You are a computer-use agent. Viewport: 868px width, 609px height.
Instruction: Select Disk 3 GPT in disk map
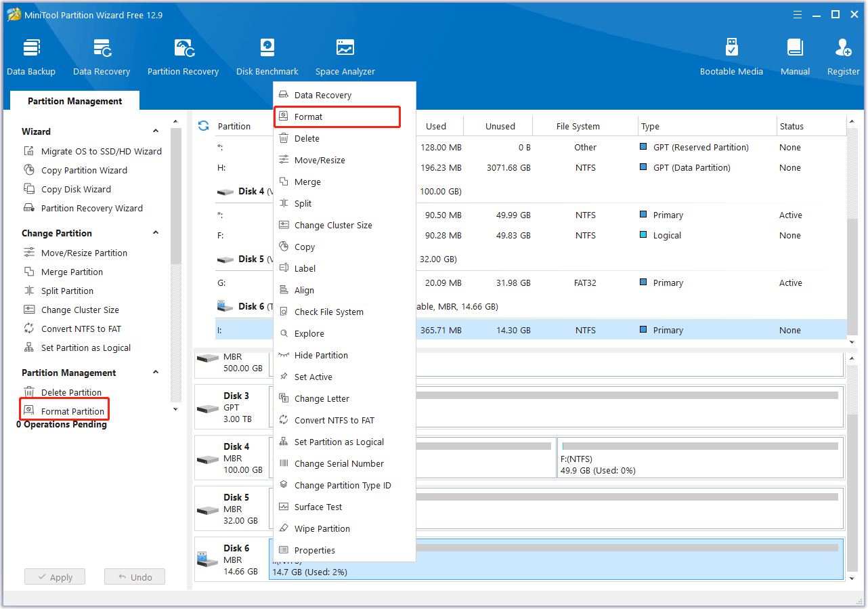[231, 407]
